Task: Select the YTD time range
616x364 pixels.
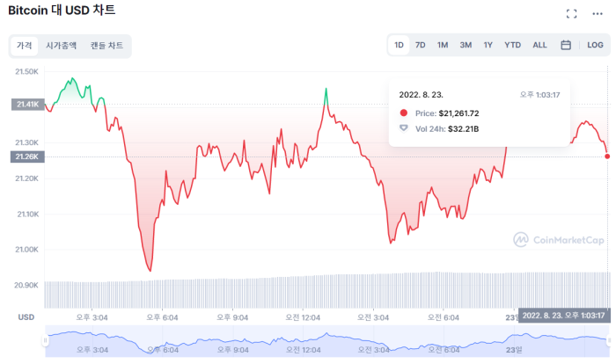Action: 513,45
